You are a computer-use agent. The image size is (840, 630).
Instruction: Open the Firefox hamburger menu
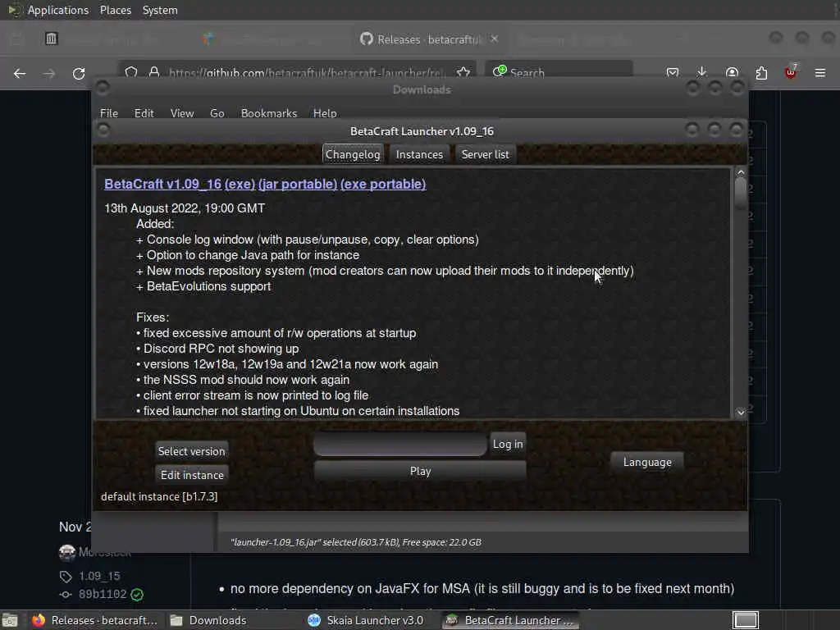pos(820,73)
